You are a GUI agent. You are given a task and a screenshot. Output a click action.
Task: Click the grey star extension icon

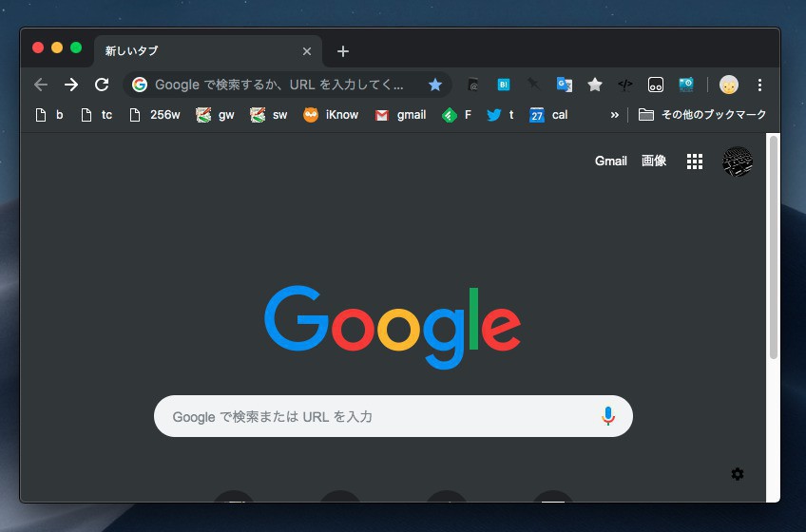point(595,85)
